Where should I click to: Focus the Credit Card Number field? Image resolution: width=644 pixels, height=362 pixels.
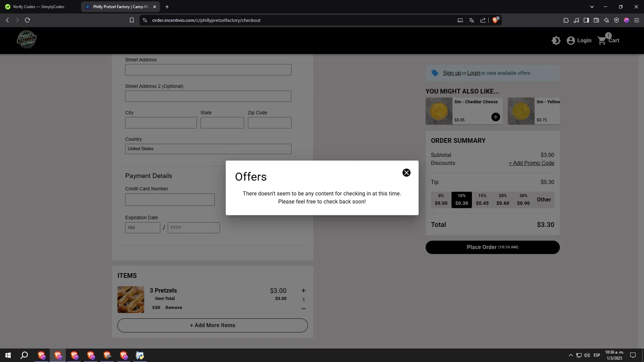(170, 199)
